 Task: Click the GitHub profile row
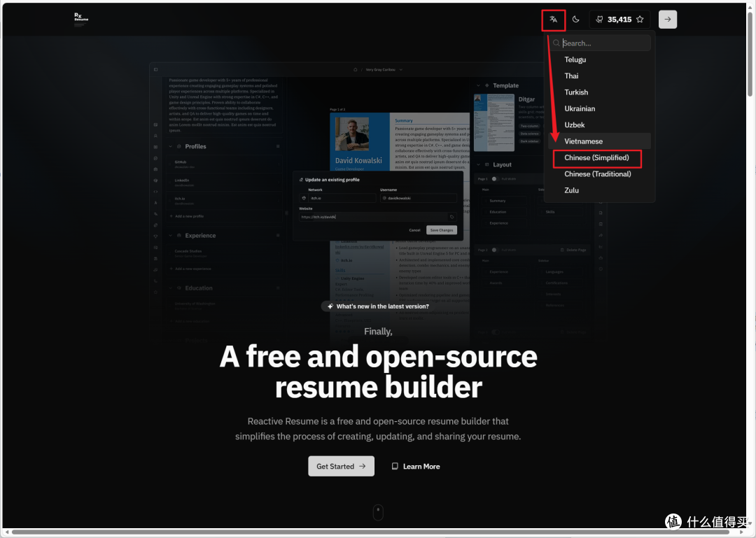click(x=225, y=164)
